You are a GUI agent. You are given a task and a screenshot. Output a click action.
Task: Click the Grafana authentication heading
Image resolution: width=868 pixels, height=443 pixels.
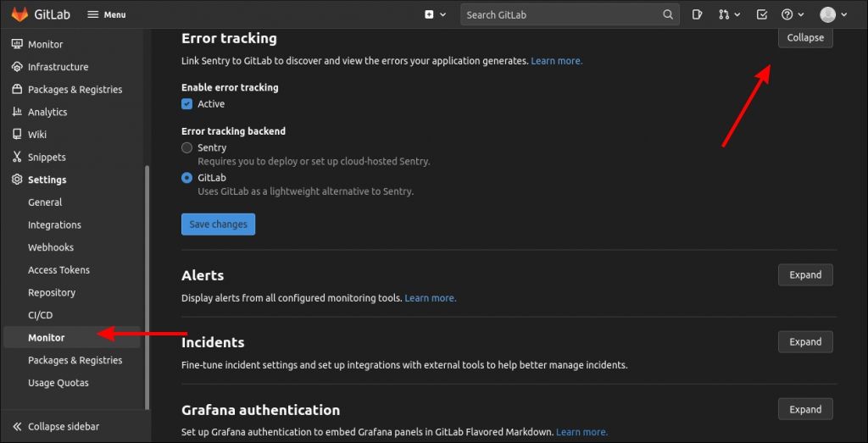click(261, 410)
